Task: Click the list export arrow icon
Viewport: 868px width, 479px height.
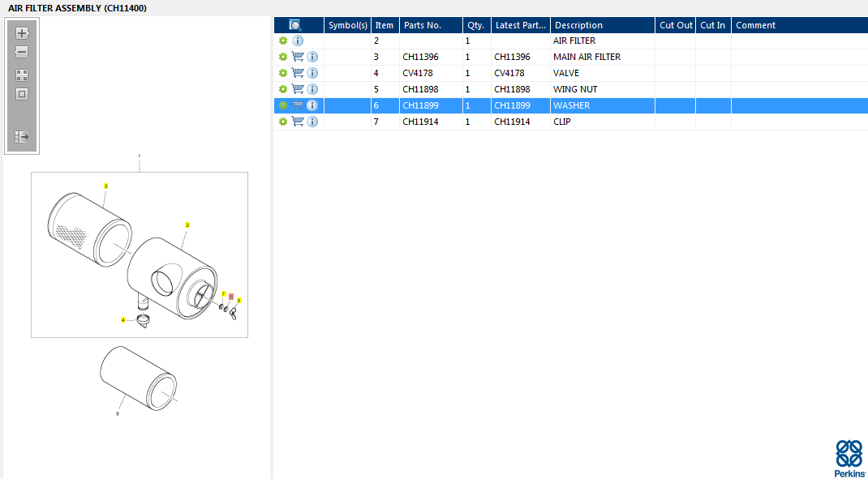Action: 22,137
